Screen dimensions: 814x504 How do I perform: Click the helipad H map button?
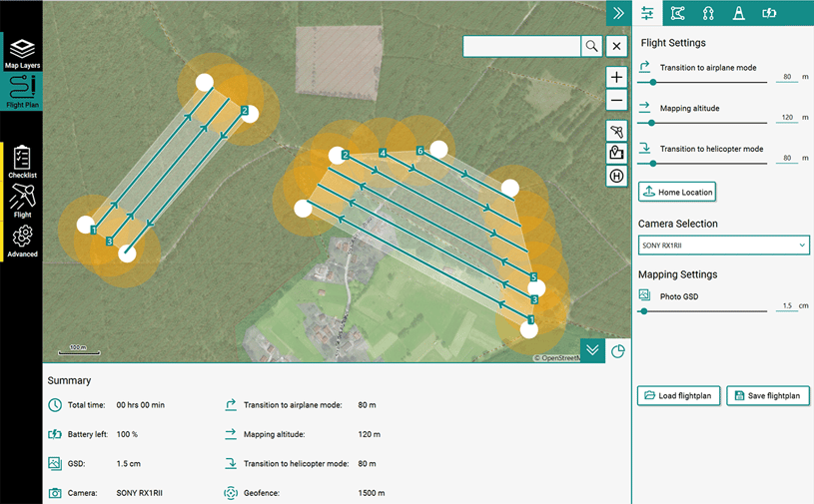[x=616, y=177]
